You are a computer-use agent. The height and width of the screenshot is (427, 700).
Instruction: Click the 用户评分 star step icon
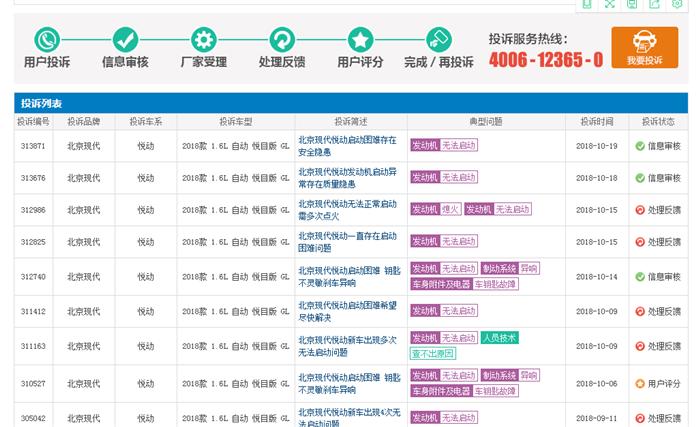coord(360,40)
